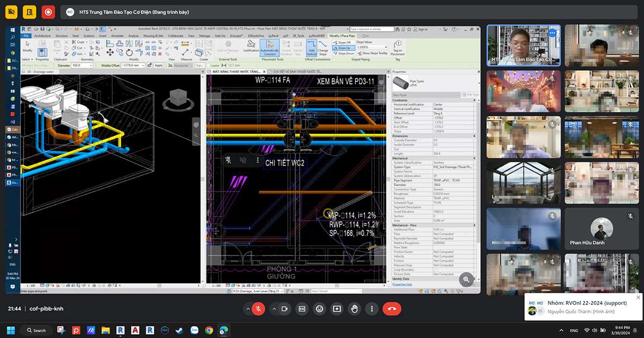Open the Zalo item in shared taskbar
The width and height of the screenshot is (644, 338).
(13, 129)
